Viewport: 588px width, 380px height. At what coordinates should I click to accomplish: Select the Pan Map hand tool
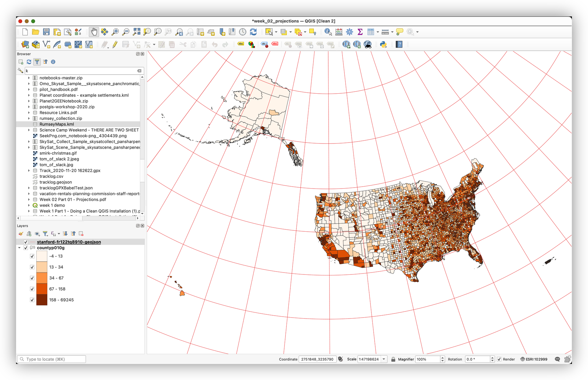tap(94, 32)
